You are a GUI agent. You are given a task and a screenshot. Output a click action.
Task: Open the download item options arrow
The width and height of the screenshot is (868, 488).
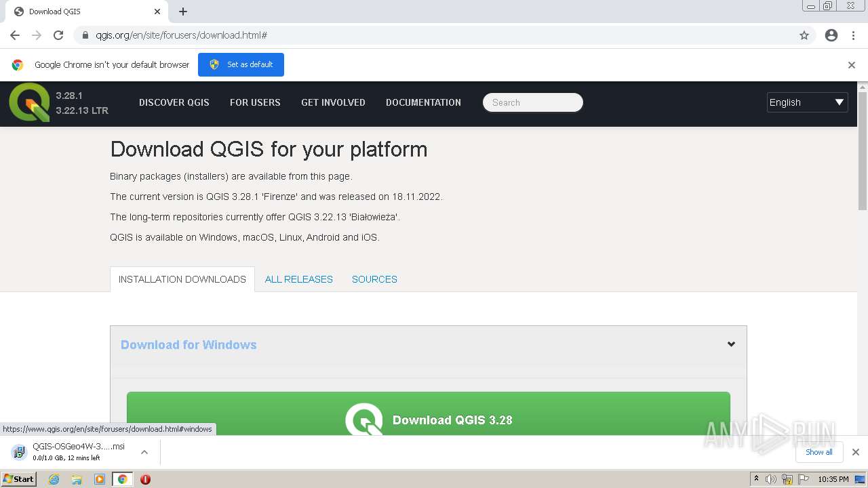pos(144,452)
